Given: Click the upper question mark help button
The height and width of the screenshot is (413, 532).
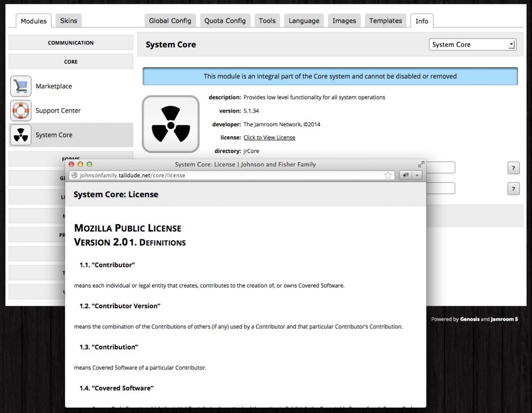Looking at the screenshot, I should click(513, 168).
